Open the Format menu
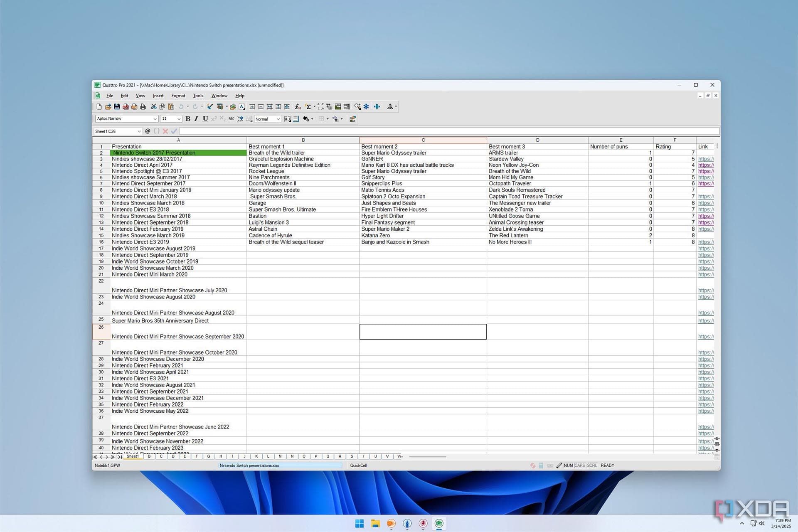Screen dimensions: 798x532 tap(178, 96)
